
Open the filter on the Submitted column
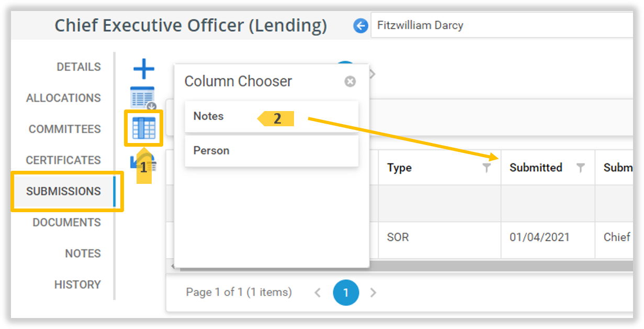[580, 168]
